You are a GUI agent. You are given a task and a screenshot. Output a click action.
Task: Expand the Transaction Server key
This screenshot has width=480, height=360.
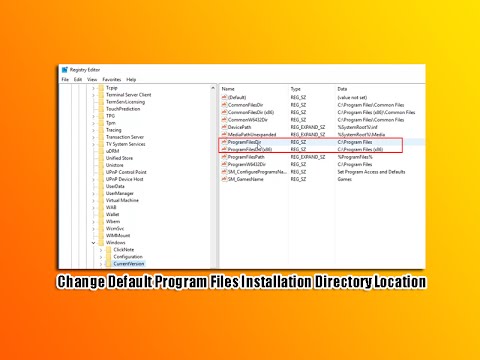point(94,137)
